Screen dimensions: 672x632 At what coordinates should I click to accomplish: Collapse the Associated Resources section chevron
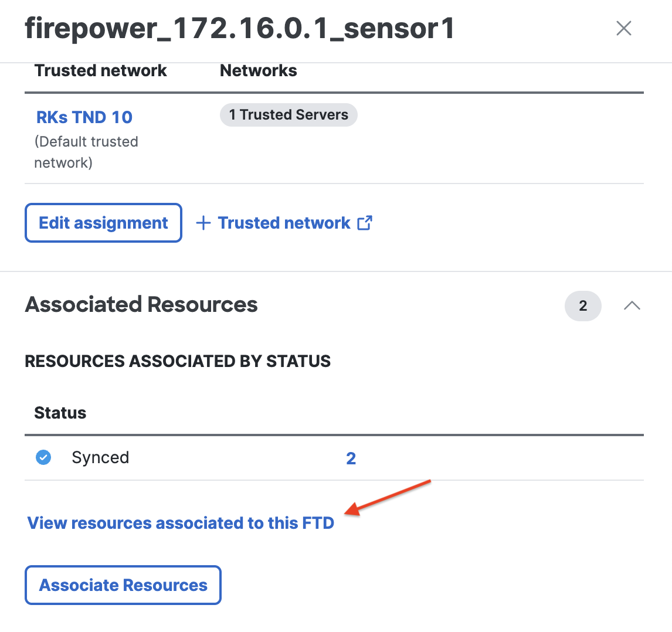632,305
